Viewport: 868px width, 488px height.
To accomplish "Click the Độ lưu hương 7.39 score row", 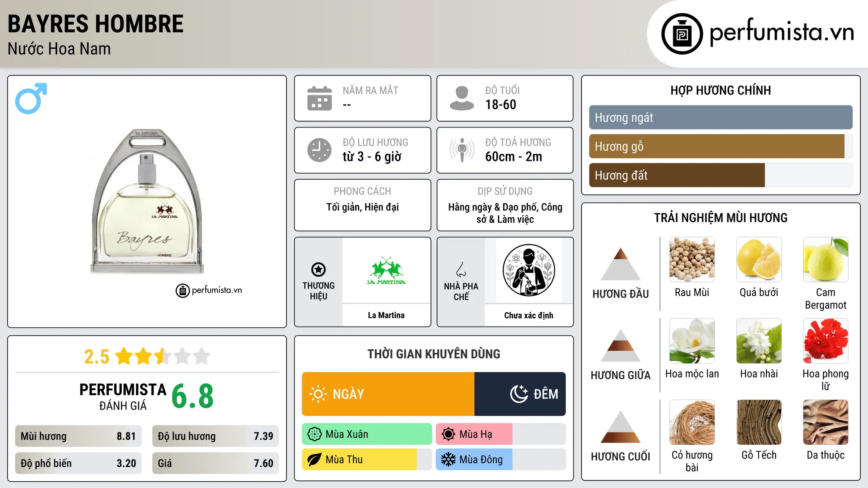I will [215, 436].
